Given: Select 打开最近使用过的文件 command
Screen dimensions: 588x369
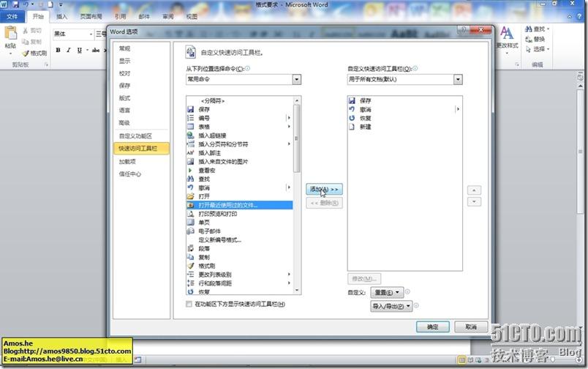Looking at the screenshot, I should 239,205.
